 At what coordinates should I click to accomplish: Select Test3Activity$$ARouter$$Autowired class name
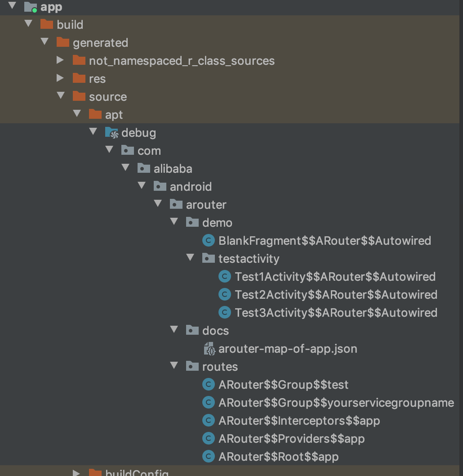(336, 312)
